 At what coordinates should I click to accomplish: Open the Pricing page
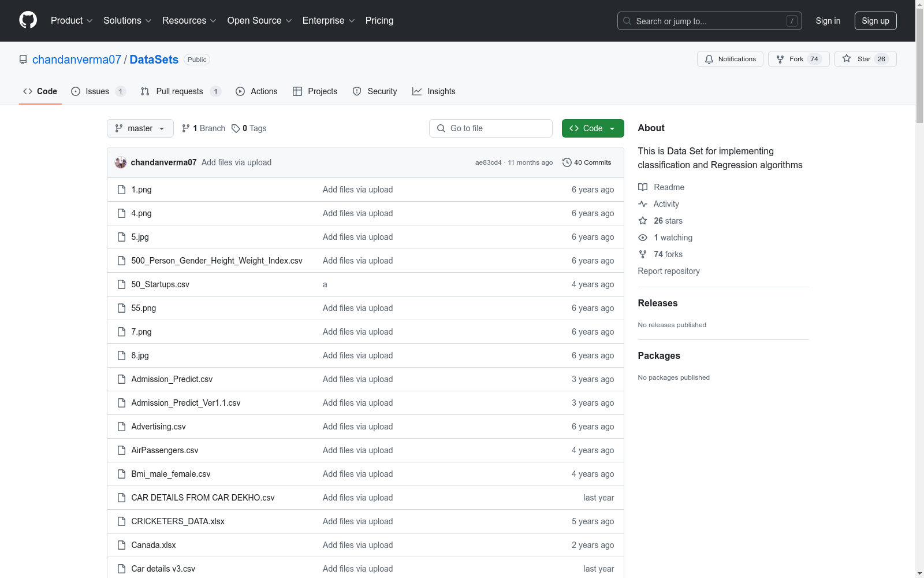(x=379, y=20)
